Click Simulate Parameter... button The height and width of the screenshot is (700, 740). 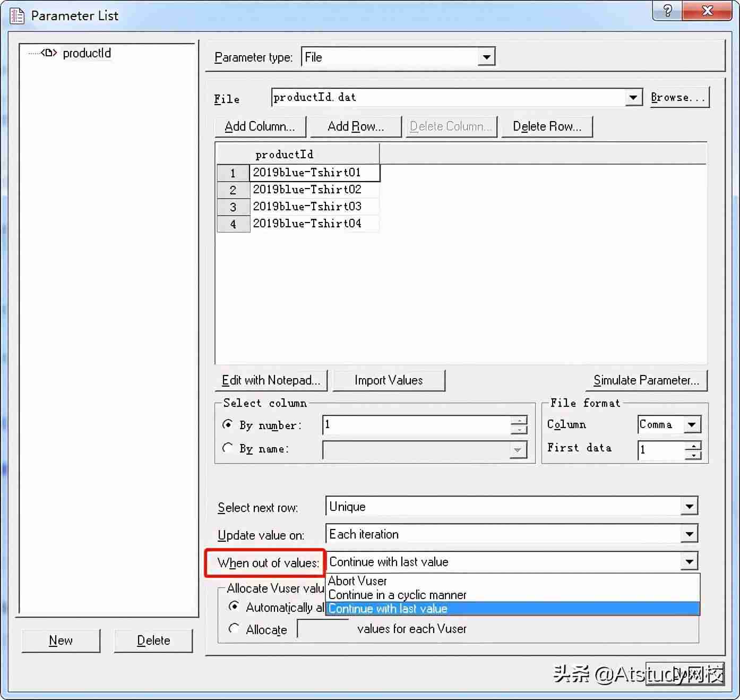(x=647, y=380)
